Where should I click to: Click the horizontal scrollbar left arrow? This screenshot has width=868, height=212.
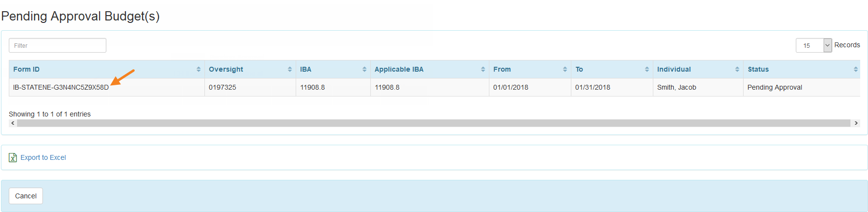pyautogui.click(x=13, y=123)
